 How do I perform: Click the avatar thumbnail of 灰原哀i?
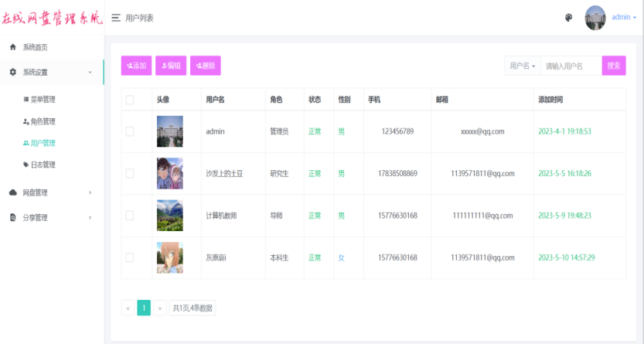[x=169, y=257]
